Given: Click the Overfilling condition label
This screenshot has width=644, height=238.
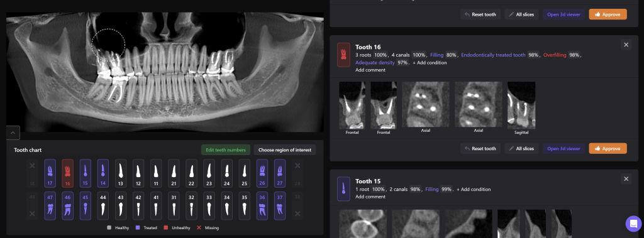Looking at the screenshot, I should pos(555,55).
